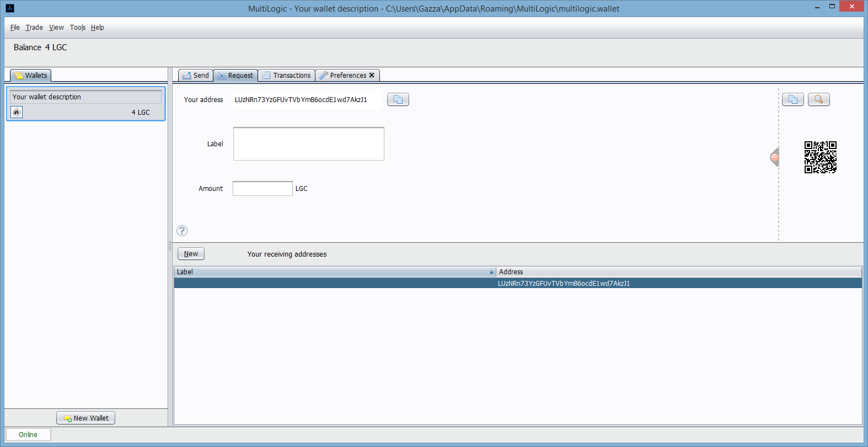Click the QR code image
868x447 pixels.
tap(820, 157)
